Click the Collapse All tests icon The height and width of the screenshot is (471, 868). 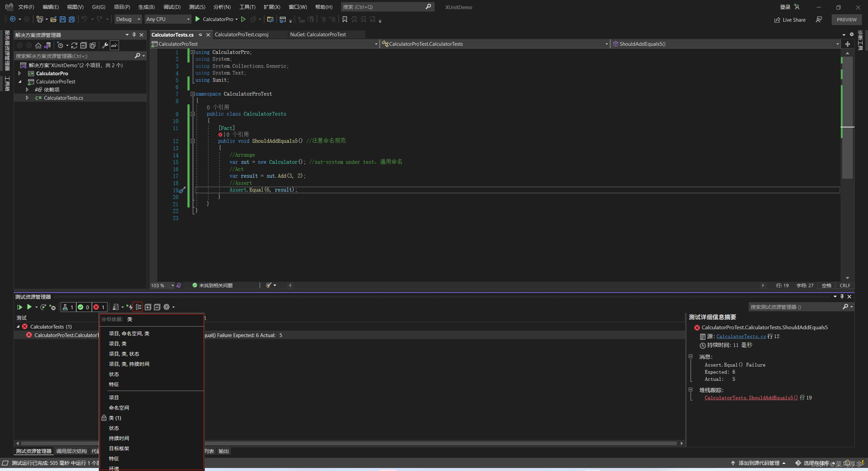(157, 307)
